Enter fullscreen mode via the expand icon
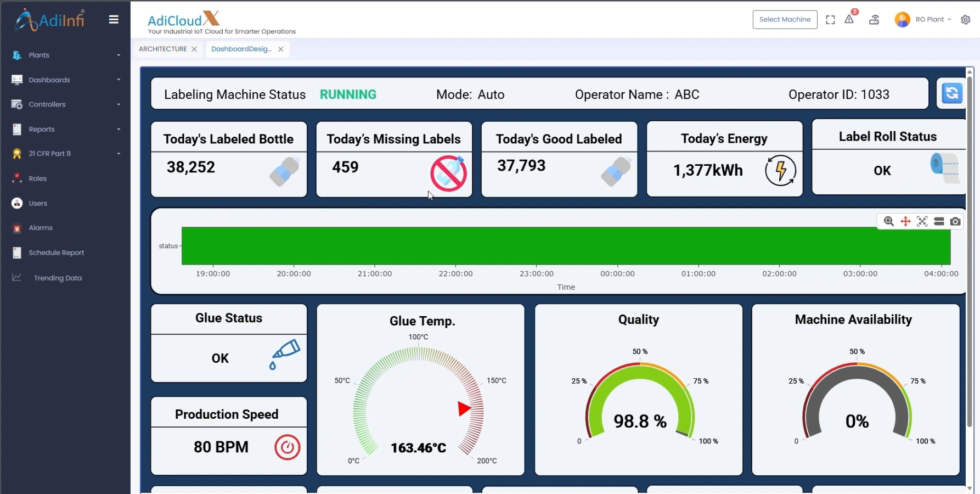 (x=830, y=20)
